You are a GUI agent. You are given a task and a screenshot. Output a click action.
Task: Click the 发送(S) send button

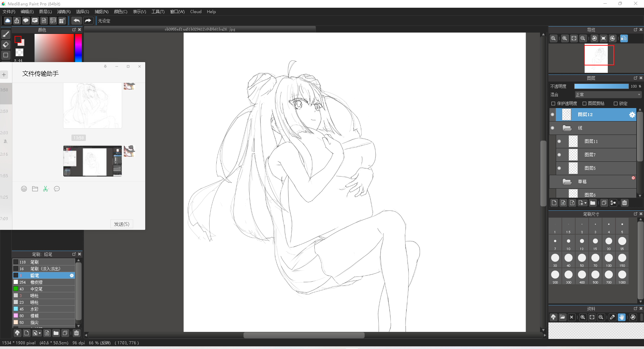point(121,224)
